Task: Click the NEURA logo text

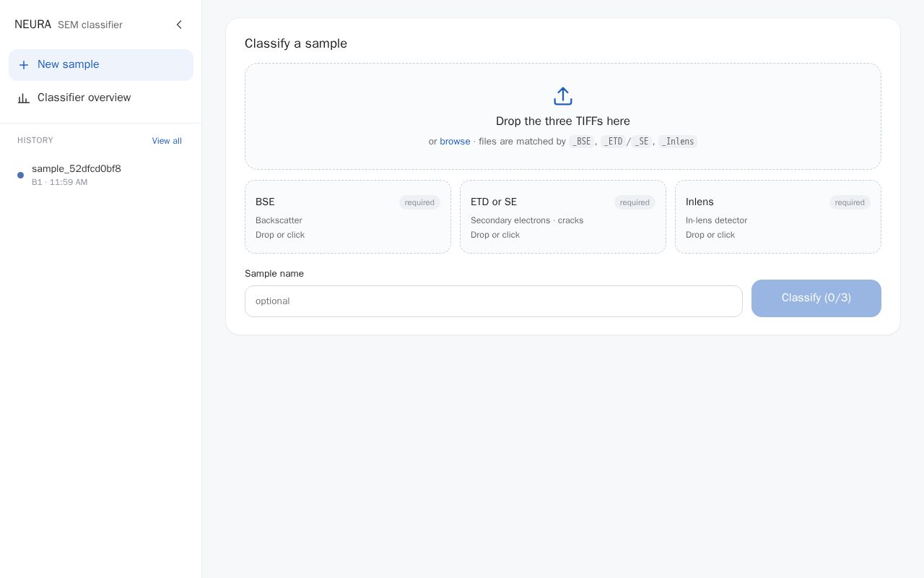Action: 32,25
